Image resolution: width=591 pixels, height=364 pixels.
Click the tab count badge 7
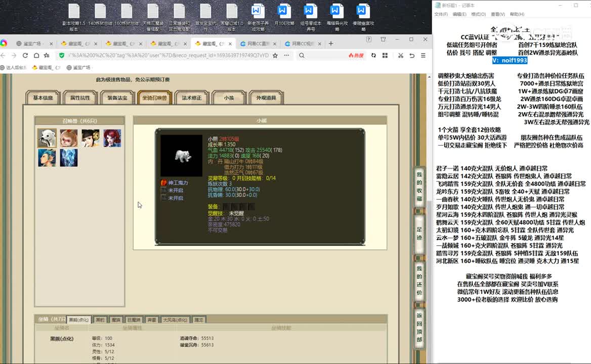click(x=369, y=39)
